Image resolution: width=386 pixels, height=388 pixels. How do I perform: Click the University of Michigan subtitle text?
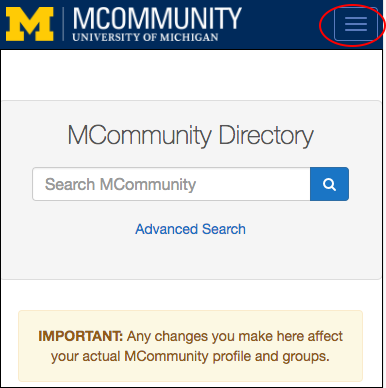(145, 37)
